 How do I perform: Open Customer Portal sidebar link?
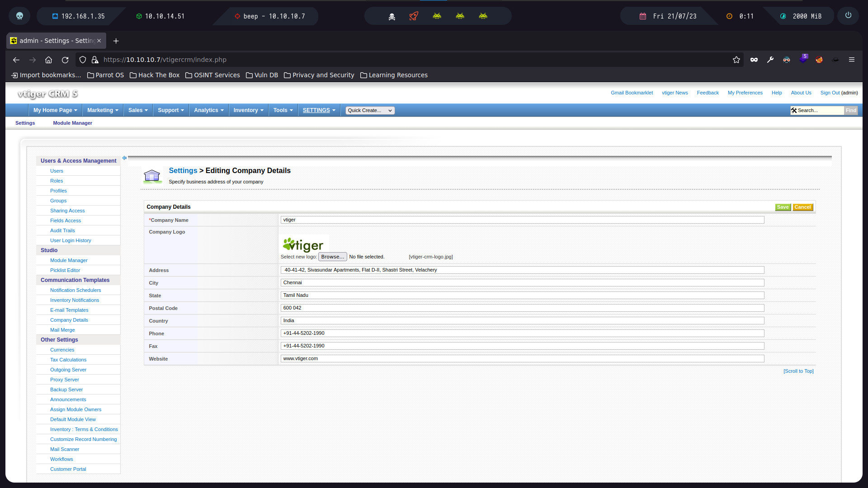(x=68, y=469)
